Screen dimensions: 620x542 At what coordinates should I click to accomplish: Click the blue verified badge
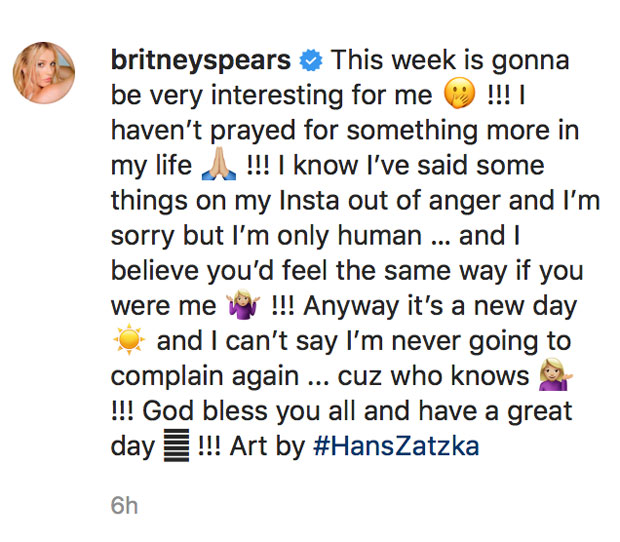[x=312, y=61]
